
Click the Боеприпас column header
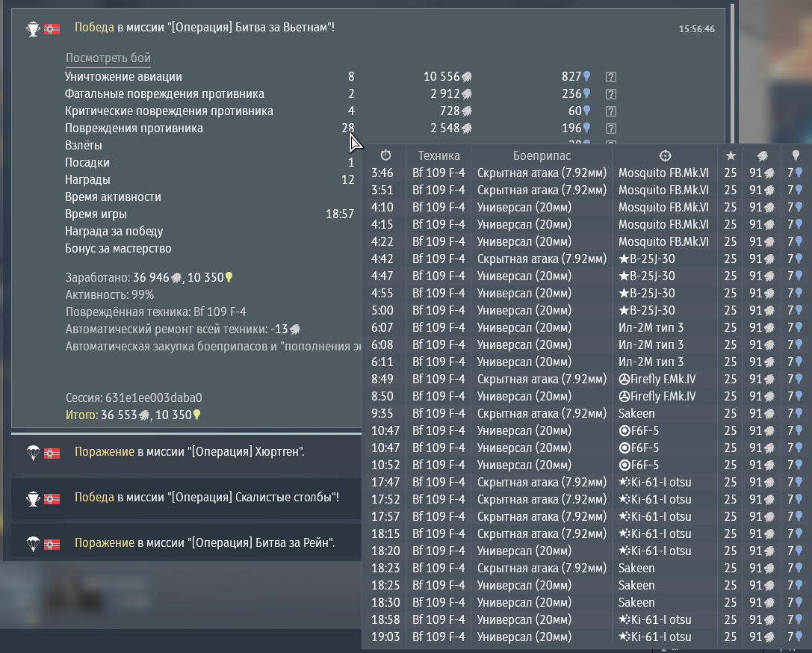pyautogui.click(x=542, y=155)
